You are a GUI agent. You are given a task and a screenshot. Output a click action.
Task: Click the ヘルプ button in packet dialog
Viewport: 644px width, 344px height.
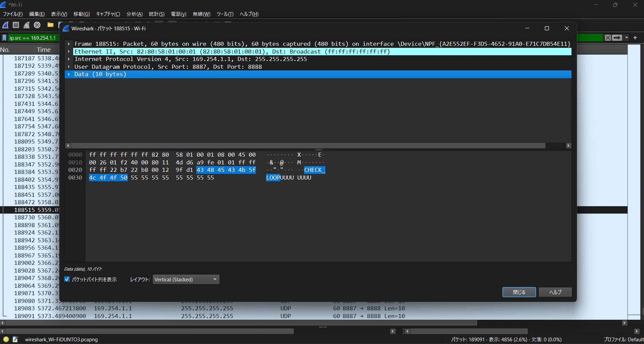[555, 292]
